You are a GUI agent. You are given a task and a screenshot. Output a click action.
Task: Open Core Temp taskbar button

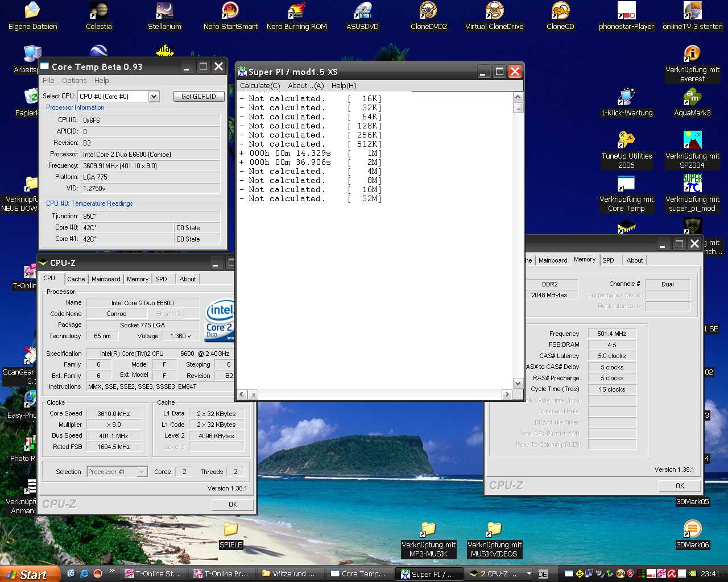[360, 574]
